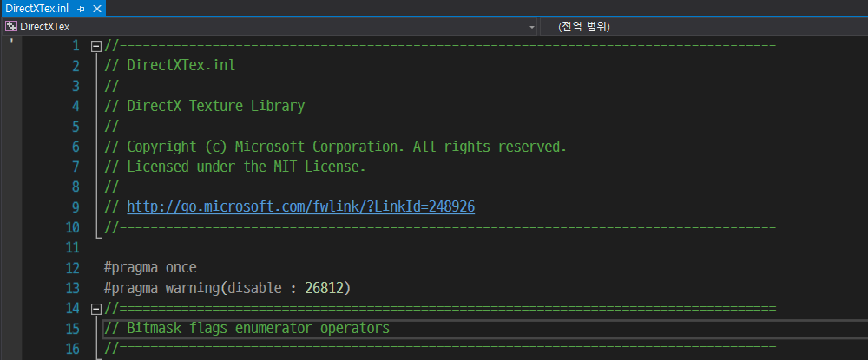Pin the DirectXTex.inl tab
Screen dimensions: 868x360
point(81,9)
